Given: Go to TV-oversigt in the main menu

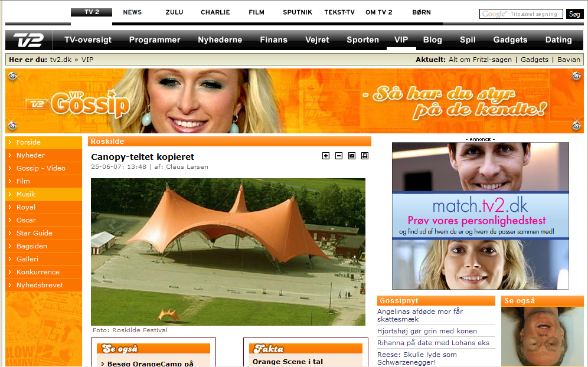Looking at the screenshot, I should tap(88, 40).
